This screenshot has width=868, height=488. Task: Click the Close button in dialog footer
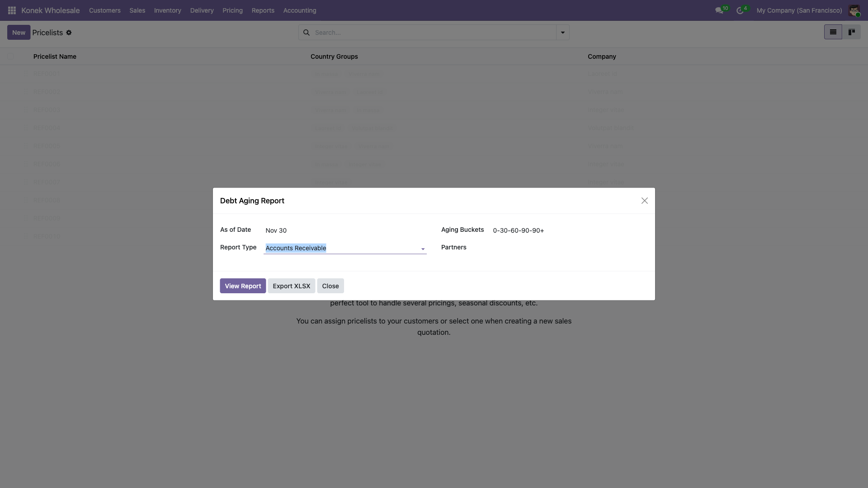click(x=330, y=286)
